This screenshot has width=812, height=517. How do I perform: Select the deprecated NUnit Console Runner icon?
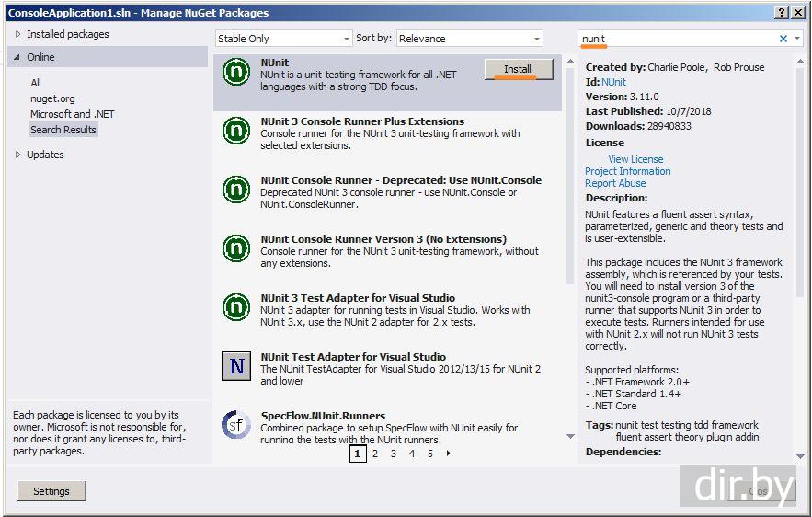236,190
